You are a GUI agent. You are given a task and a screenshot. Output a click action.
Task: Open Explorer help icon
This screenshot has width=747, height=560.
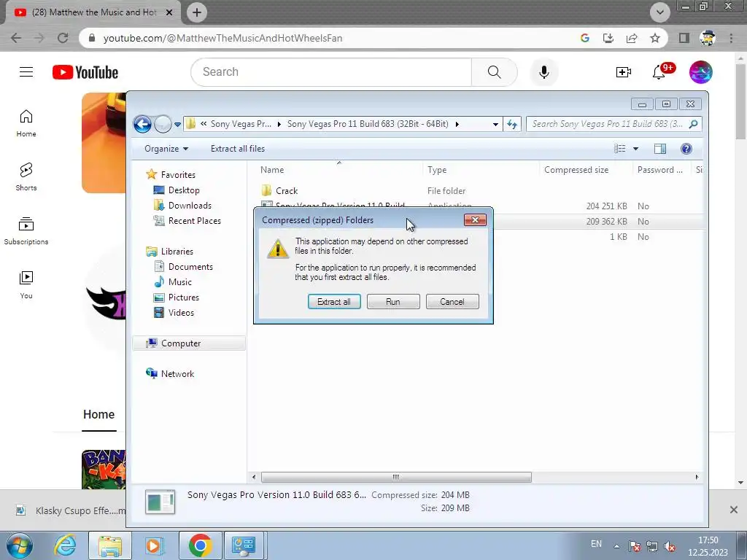(686, 149)
